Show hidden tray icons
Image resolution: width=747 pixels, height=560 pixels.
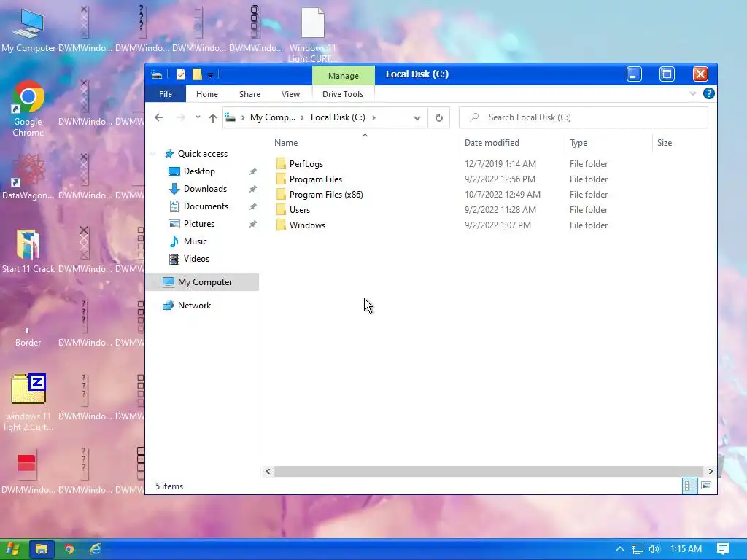coord(619,549)
